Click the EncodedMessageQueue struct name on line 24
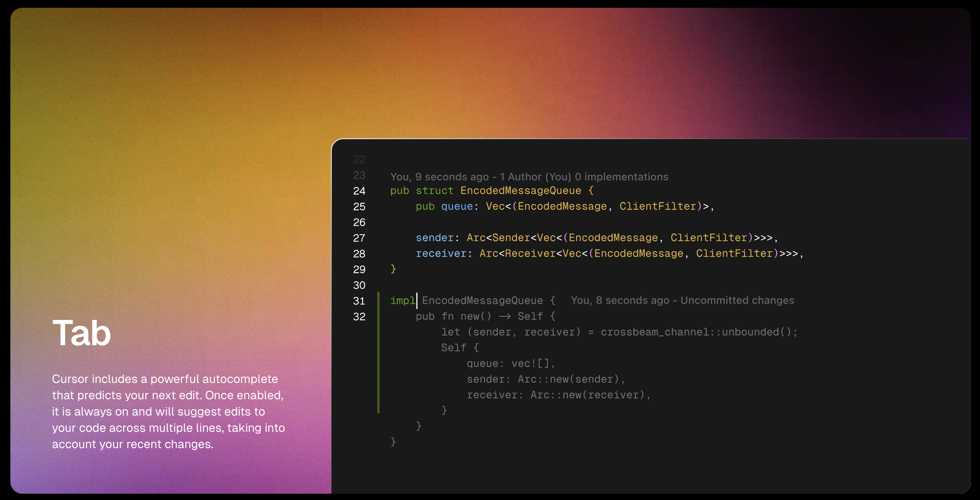The height and width of the screenshot is (500, 980). pyautogui.click(x=520, y=190)
